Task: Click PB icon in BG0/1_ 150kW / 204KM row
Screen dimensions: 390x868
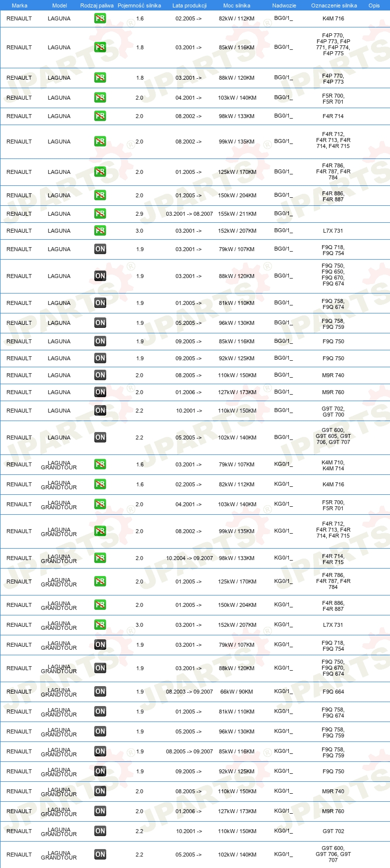Action: tap(100, 195)
